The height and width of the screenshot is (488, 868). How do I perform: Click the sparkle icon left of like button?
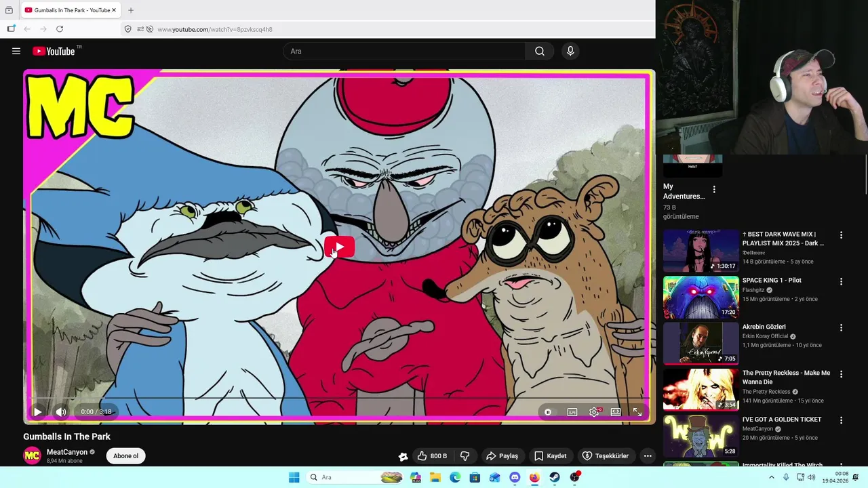point(403,456)
